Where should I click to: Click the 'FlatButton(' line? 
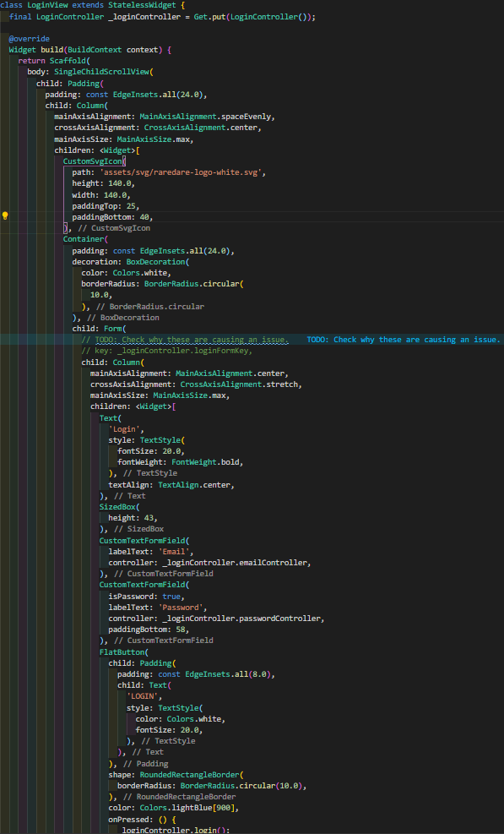coord(124,652)
